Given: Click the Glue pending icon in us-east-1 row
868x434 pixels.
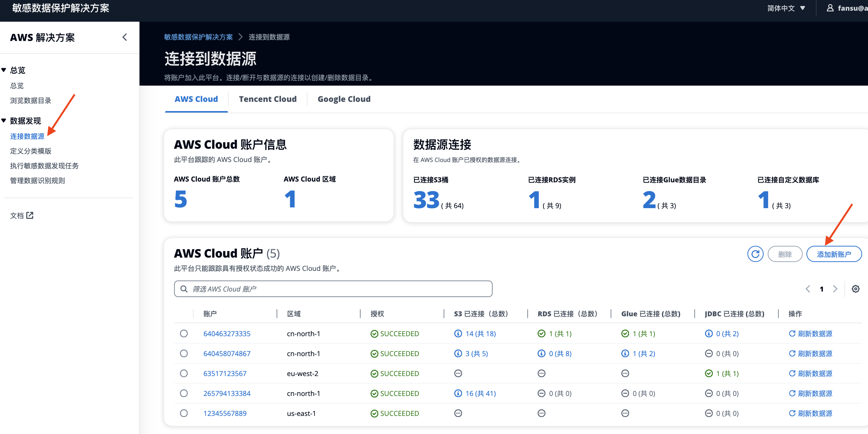Looking at the screenshot, I should tap(625, 413).
